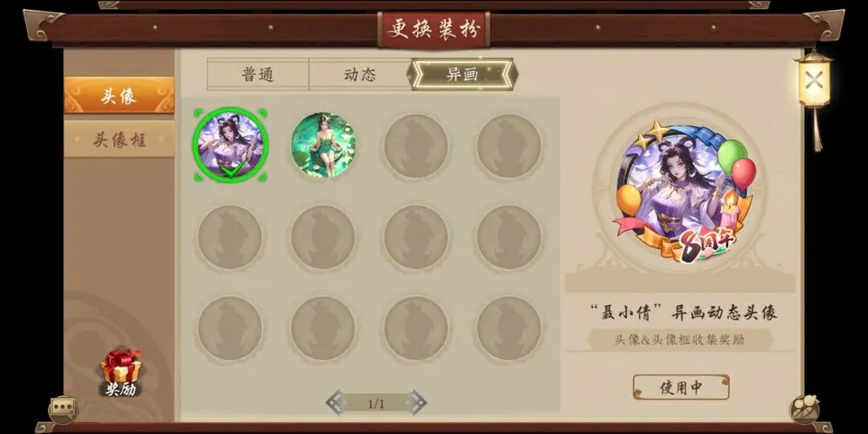Open the 头像框 sidebar category
The width and height of the screenshot is (868, 434).
pos(119,140)
